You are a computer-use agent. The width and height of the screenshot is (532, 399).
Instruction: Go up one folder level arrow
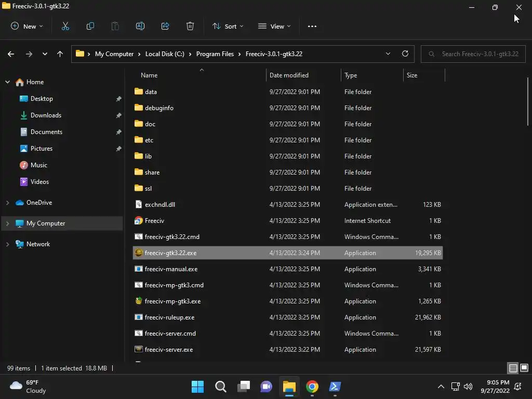[x=60, y=54]
